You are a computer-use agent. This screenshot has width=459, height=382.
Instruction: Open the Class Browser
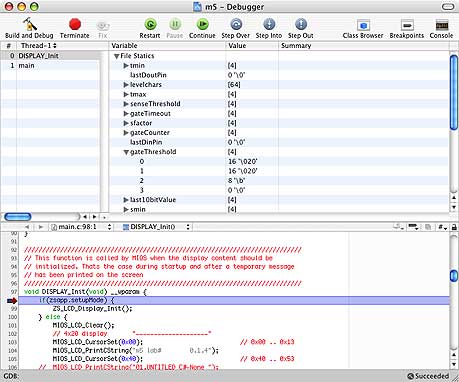point(363,25)
